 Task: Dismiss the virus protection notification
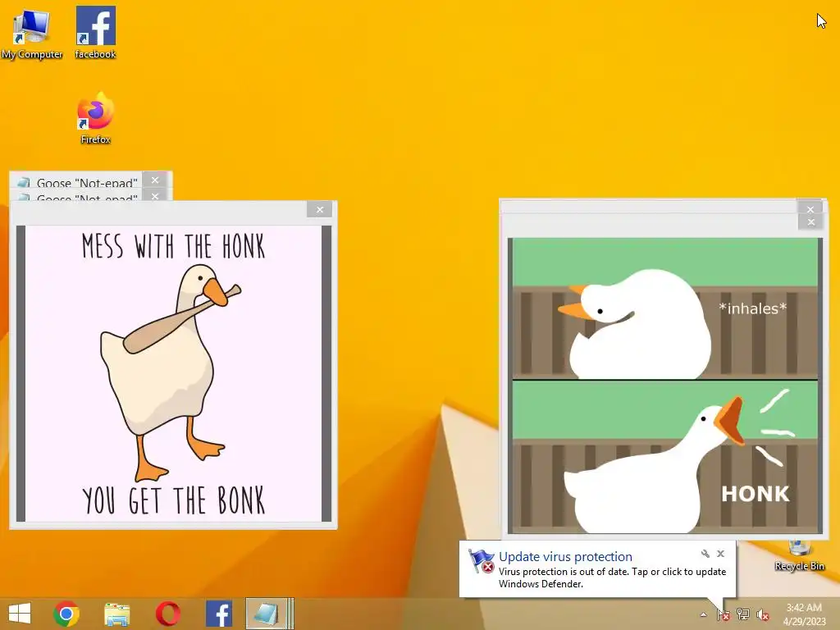[720, 554]
